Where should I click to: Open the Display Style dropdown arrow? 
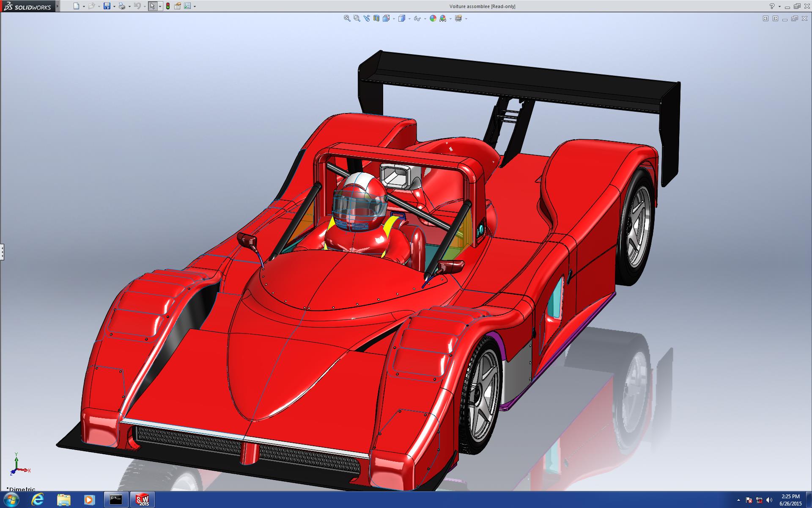click(x=409, y=19)
